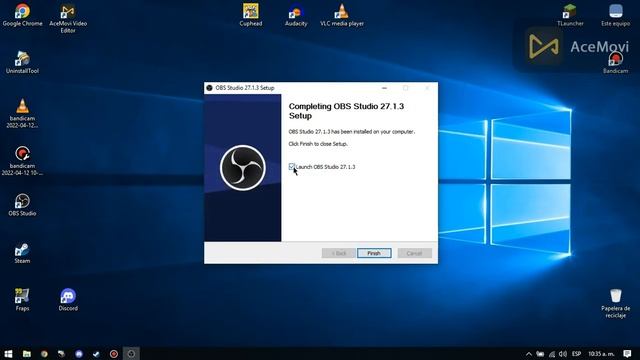The image size is (640, 360).
Task: Open File Explorer from the taskbar
Action: point(27,353)
